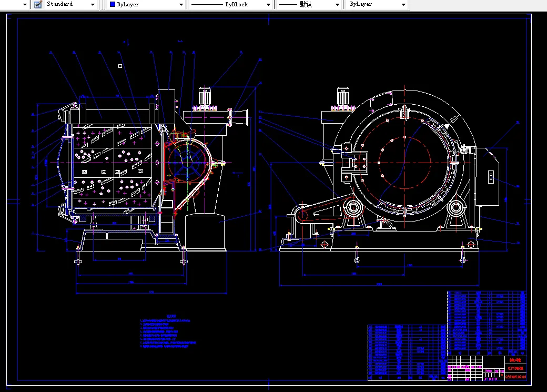Screen dimensions: 547x392
Task: Open the Text Style manager icon
Action: click(38, 4)
